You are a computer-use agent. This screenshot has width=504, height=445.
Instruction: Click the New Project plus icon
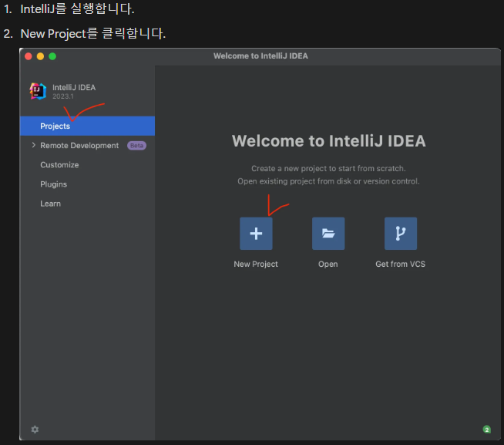[x=256, y=233]
